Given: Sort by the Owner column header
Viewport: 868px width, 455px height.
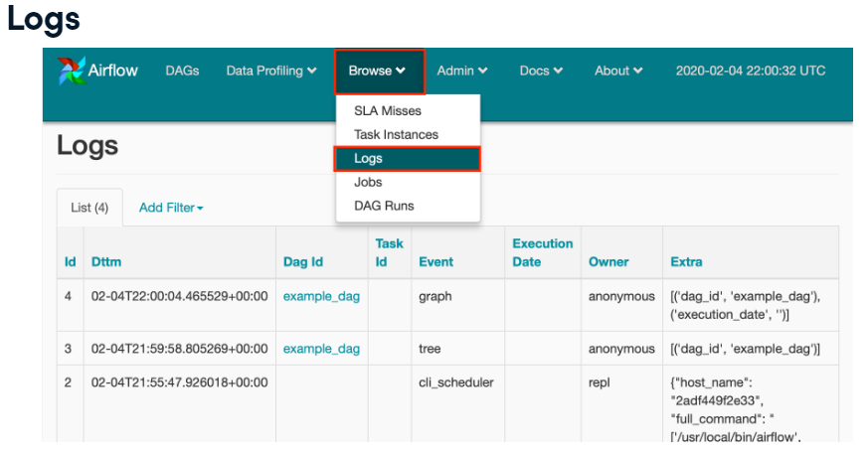Looking at the screenshot, I should [608, 262].
